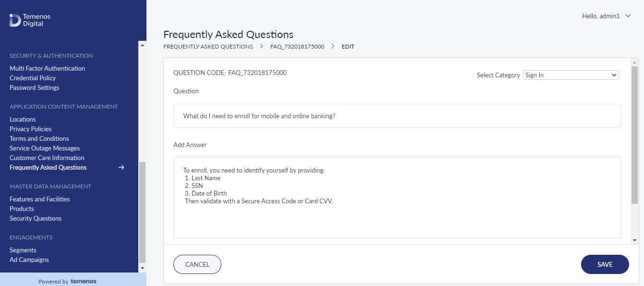This screenshot has height=286, width=644.
Task: Go to FREQUENTLY ASKED QUESTIONS breadcrumb
Action: click(208, 47)
